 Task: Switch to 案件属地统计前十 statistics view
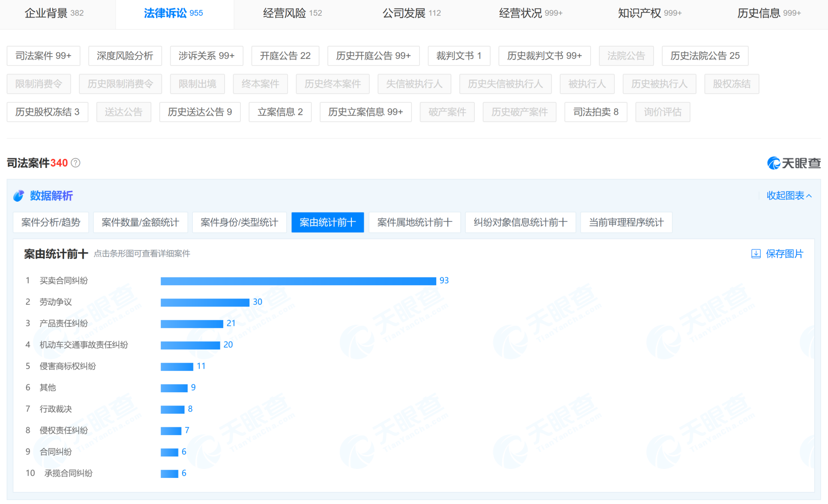(414, 222)
